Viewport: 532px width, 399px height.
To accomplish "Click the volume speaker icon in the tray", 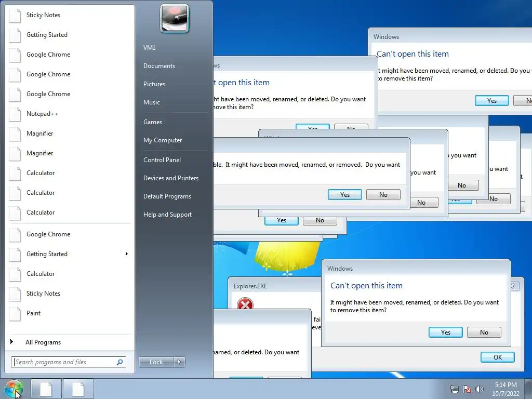I will pos(480,389).
